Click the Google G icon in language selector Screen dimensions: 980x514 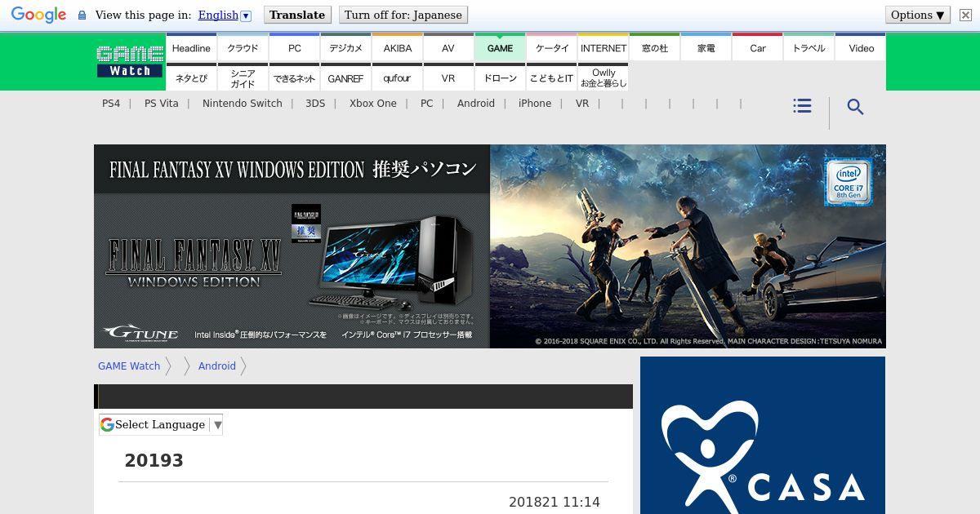107,424
